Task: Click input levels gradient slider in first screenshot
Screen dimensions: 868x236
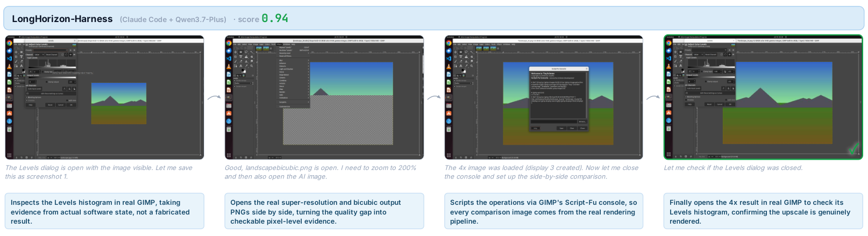Action: pos(52,67)
